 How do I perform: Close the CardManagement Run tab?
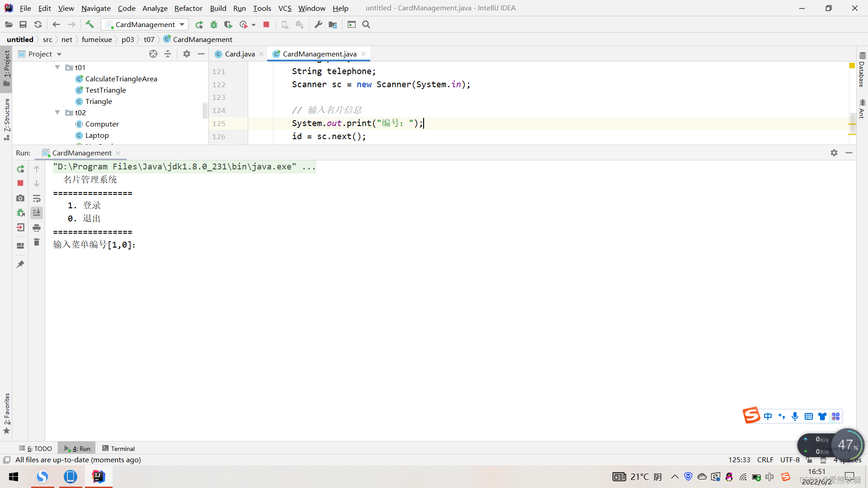pos(118,153)
